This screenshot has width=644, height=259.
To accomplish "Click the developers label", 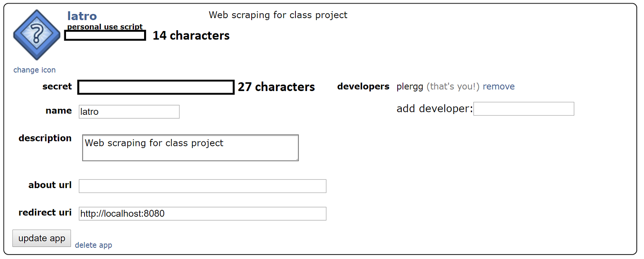I will click(363, 87).
